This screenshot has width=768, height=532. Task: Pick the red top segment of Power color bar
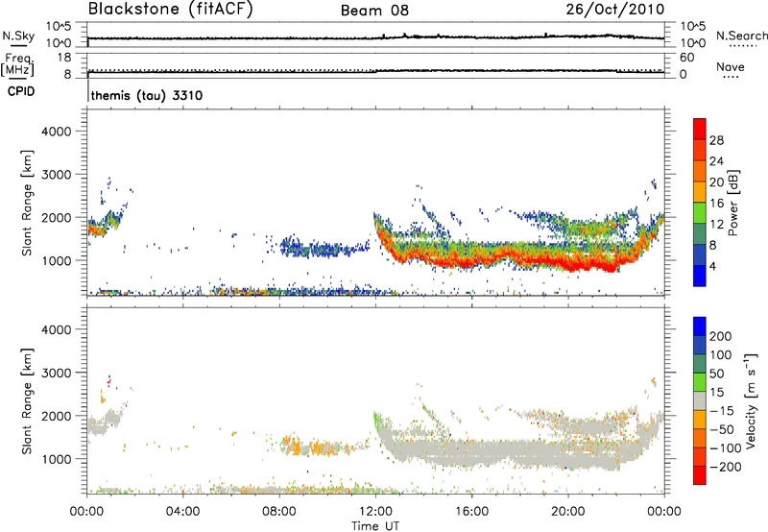pos(700,130)
